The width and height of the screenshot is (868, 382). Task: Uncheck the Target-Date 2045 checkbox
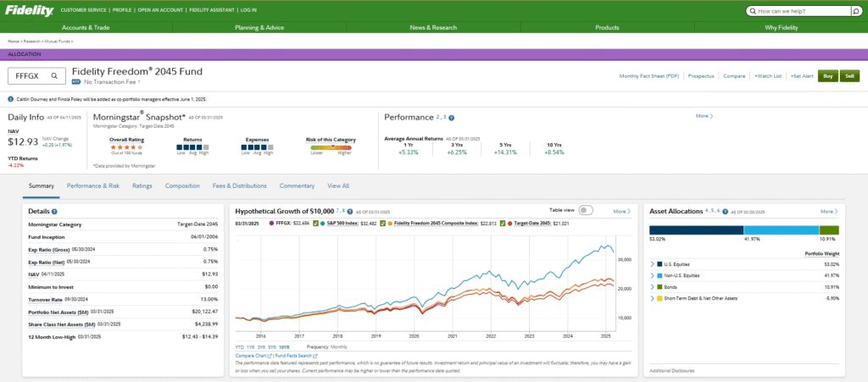(503, 224)
